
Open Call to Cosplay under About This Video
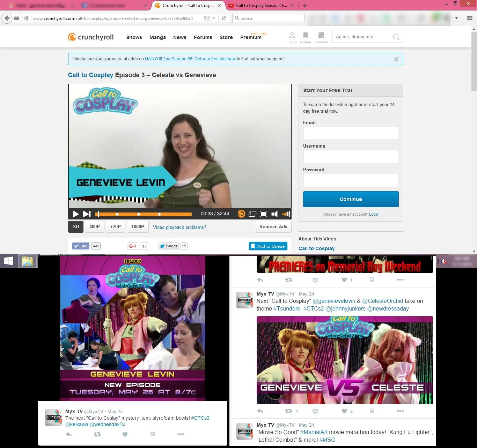click(x=316, y=248)
